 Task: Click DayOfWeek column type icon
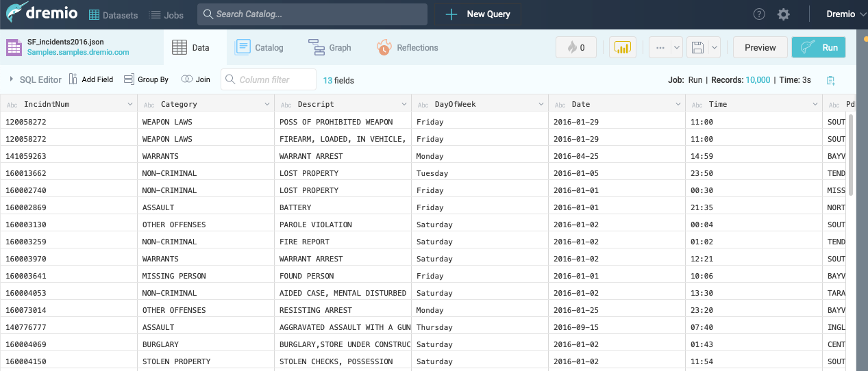point(423,105)
